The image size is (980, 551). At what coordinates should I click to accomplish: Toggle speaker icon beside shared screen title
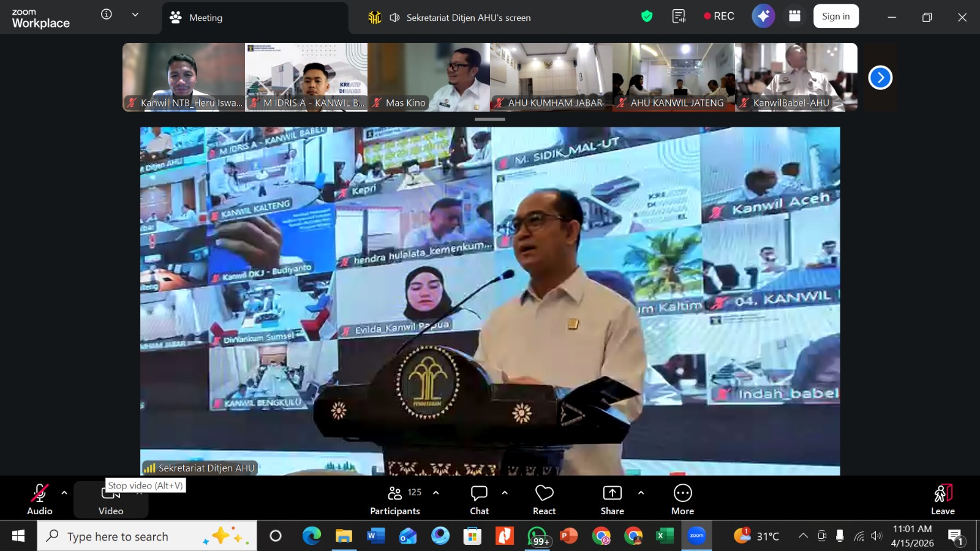[x=395, y=18]
